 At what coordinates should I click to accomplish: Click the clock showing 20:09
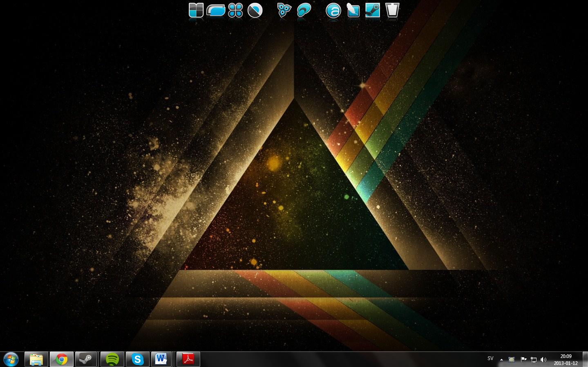click(566, 360)
